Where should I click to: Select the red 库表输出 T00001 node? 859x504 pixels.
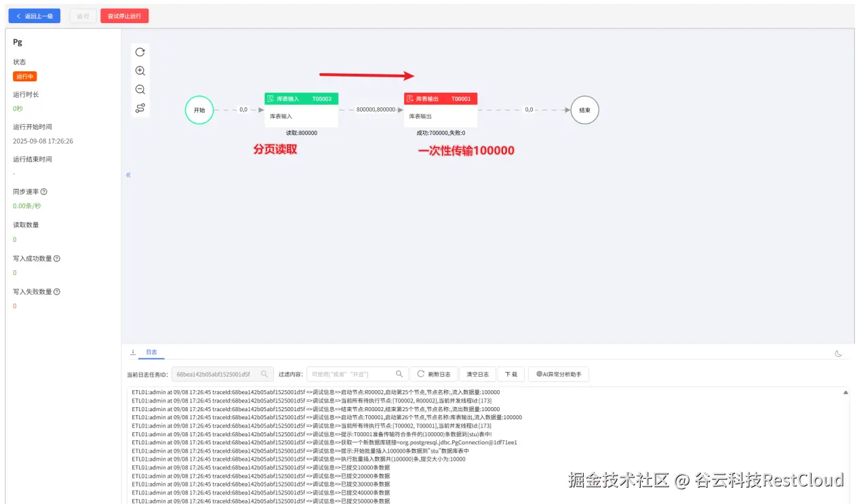tap(441, 110)
